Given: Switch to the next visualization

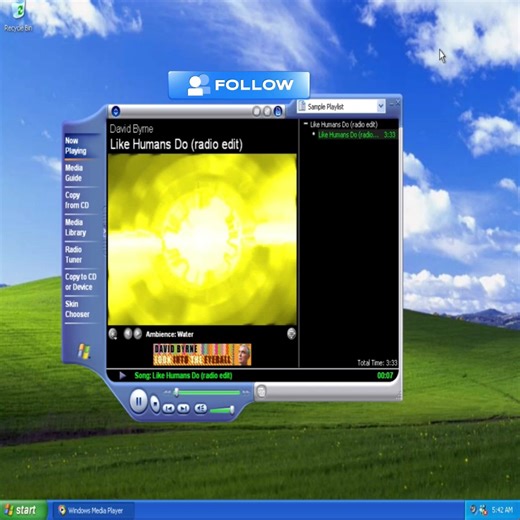Looking at the screenshot, I should point(138,333).
